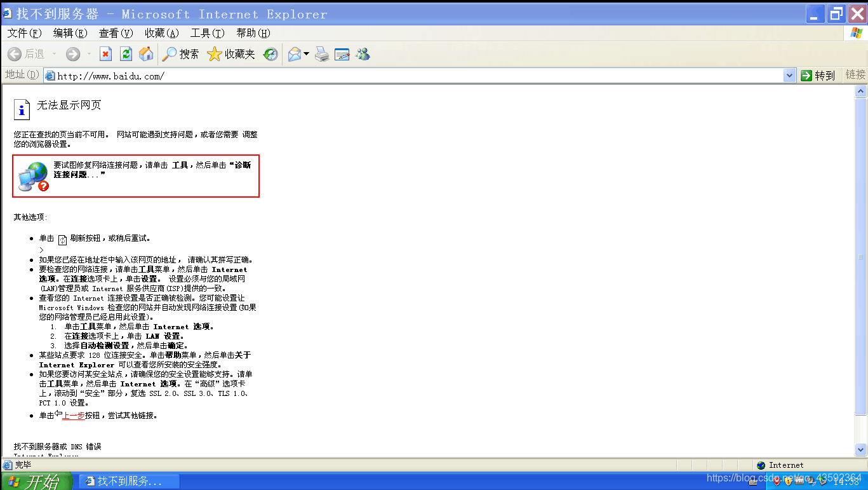Click the 无法显示网页 heading text
This screenshot has width=868, height=490.
click(69, 105)
